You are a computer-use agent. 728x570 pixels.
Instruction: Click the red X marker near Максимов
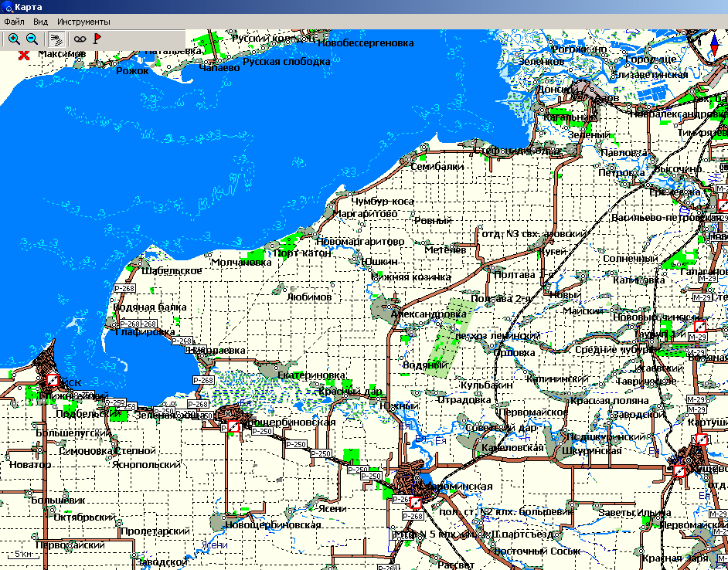(24, 55)
